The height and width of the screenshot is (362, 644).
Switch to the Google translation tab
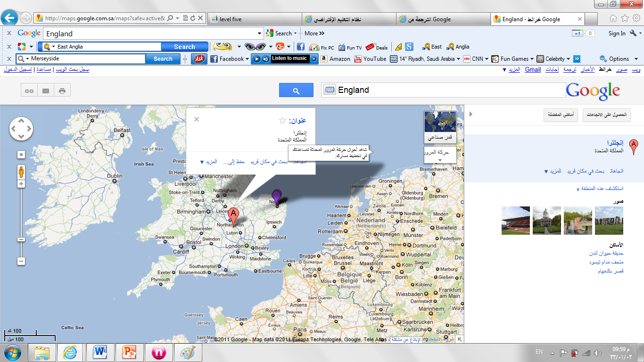point(443,19)
